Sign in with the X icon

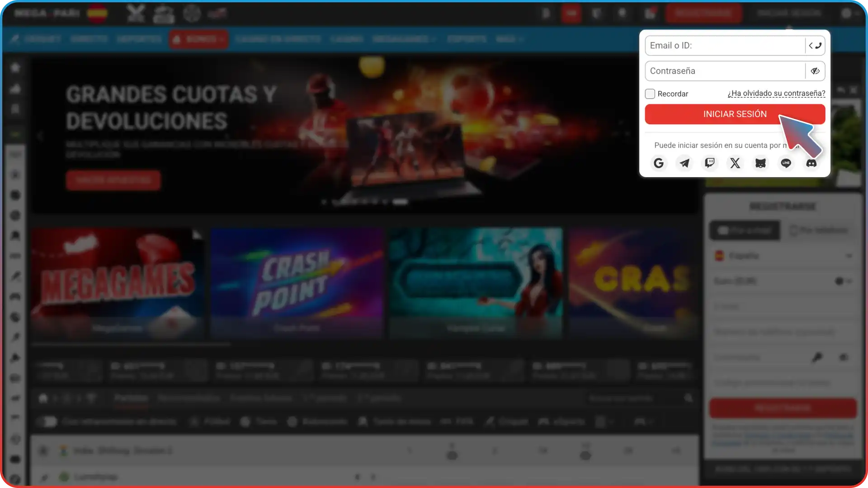coord(735,163)
